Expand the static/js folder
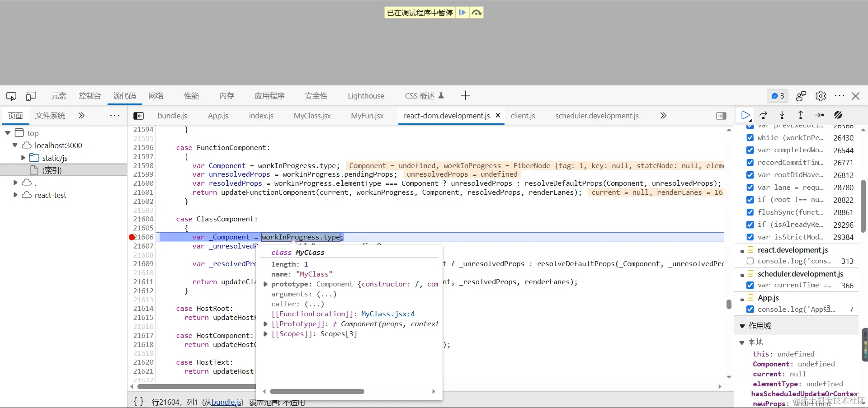The height and width of the screenshot is (408, 868). [x=23, y=158]
